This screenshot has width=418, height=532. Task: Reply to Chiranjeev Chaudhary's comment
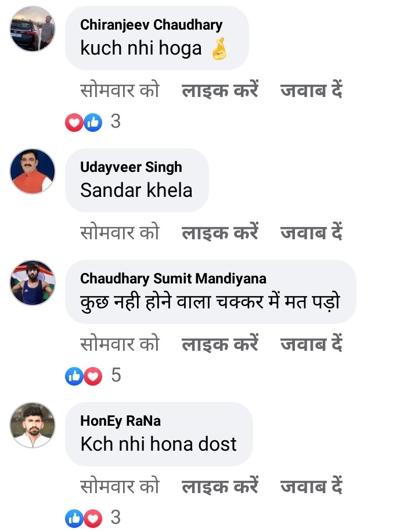312,91
